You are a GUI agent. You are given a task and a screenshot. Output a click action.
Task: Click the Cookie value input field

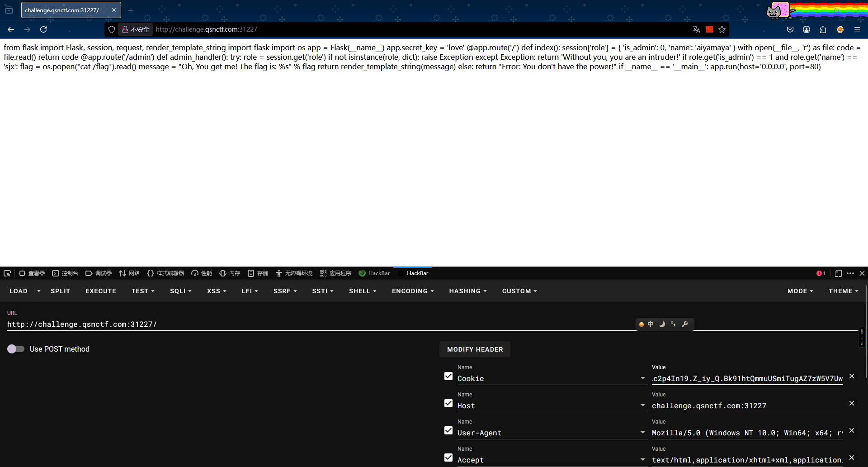point(747,379)
